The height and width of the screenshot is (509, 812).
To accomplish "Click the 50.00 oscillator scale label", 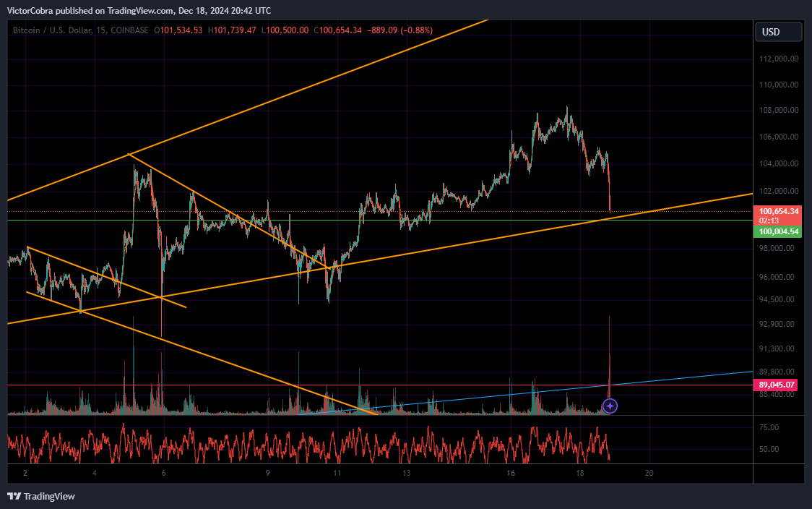I will pyautogui.click(x=769, y=449).
